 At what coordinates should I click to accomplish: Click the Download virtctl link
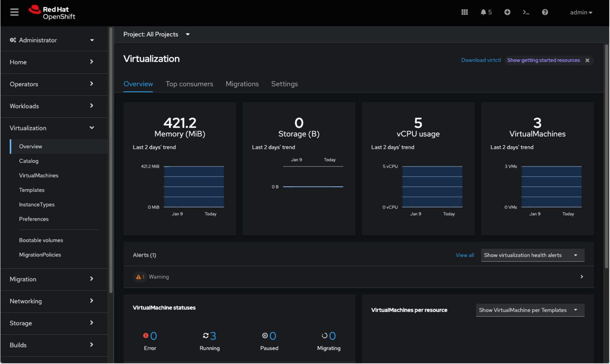click(481, 60)
